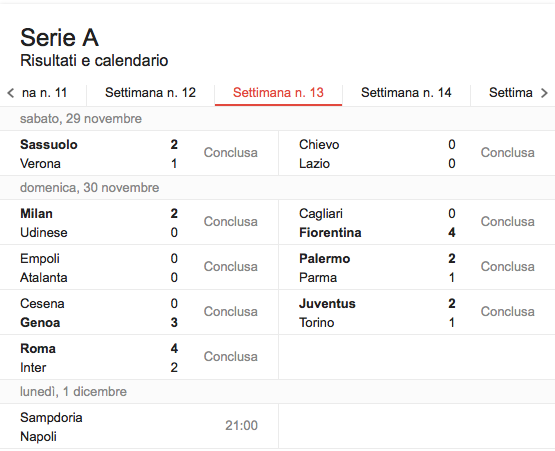
Task: Click Conclusa status for Roma vs Inter
Action: (230, 356)
